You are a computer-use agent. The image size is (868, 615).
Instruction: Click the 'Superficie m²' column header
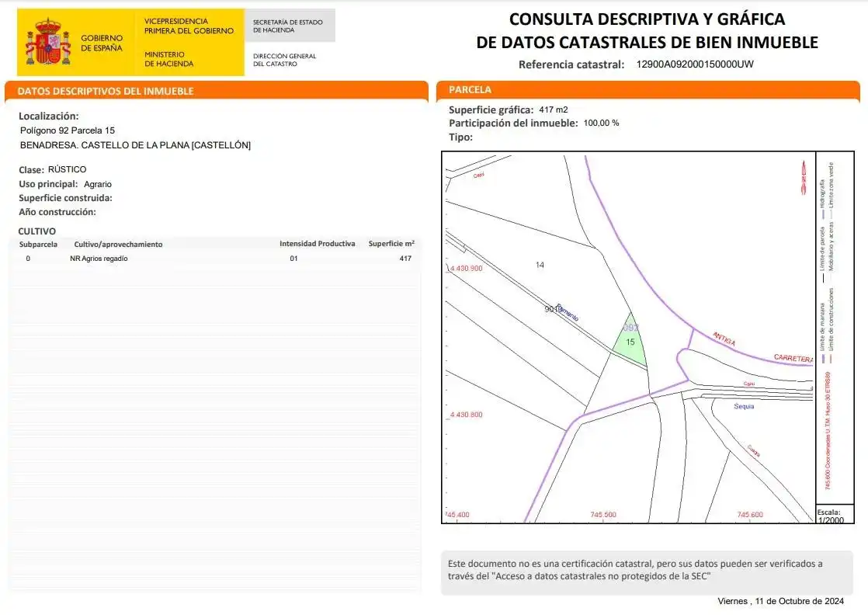pyautogui.click(x=391, y=244)
